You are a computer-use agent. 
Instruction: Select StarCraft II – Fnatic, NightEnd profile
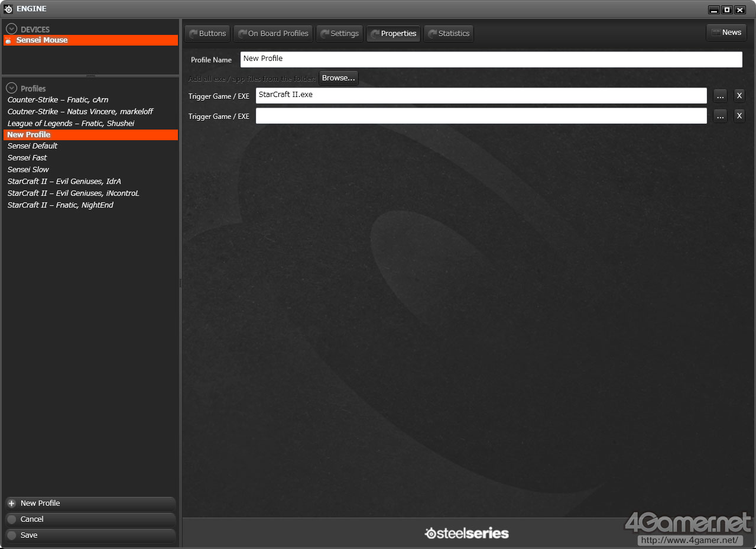coord(60,205)
